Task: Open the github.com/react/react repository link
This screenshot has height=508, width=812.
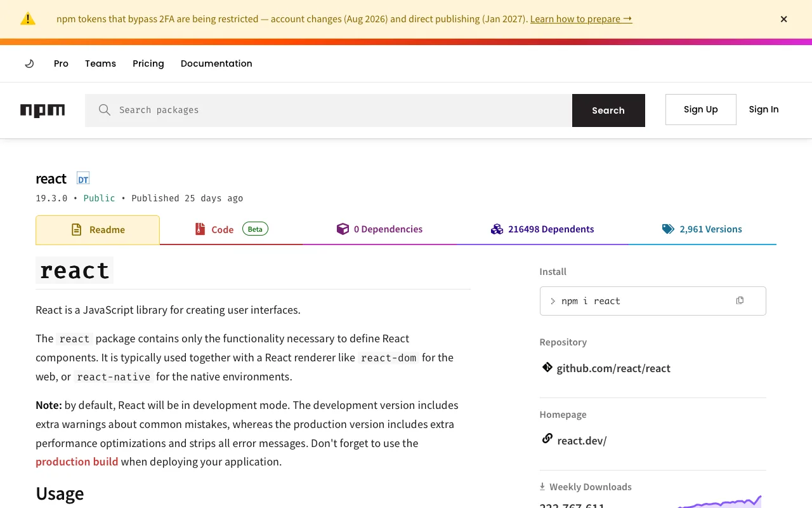Action: [x=613, y=368]
